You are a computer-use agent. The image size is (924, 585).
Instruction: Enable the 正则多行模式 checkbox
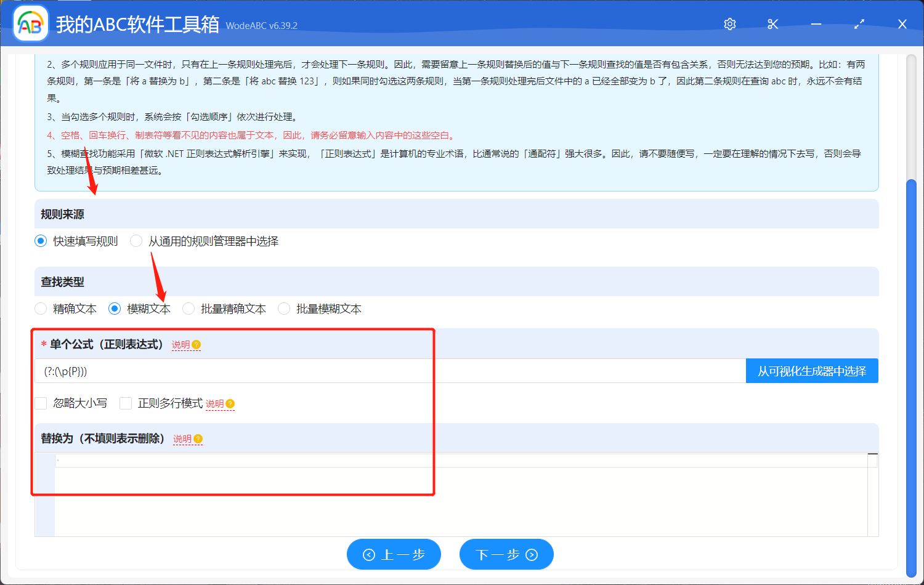(126, 403)
